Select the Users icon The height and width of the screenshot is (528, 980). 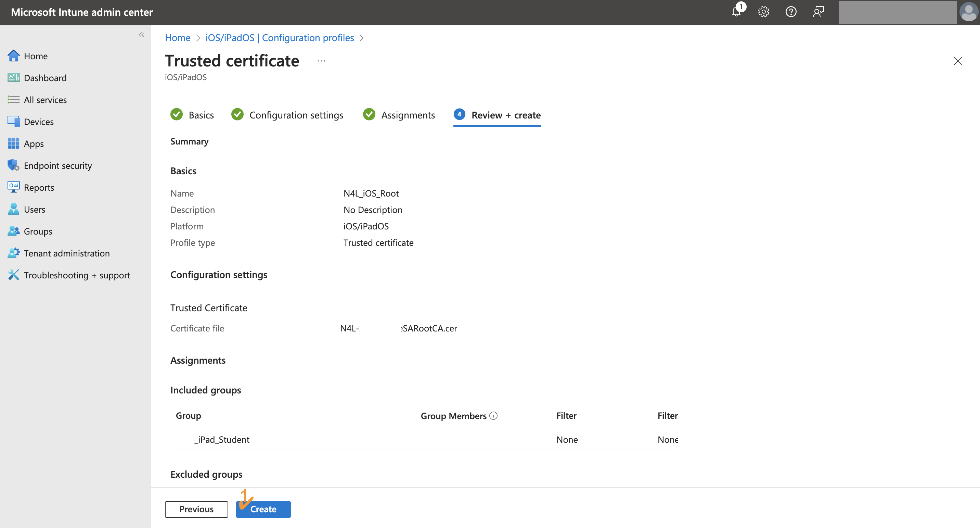coord(34,209)
